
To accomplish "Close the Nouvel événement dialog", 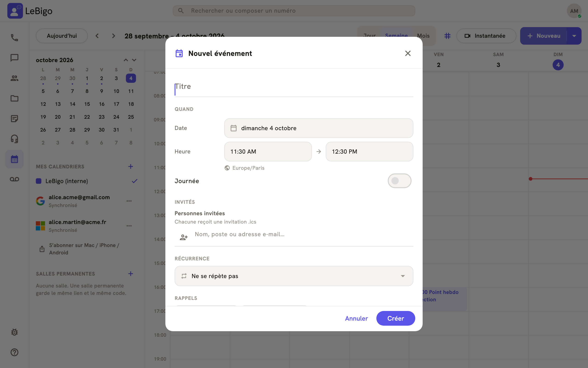I will 408,53.
